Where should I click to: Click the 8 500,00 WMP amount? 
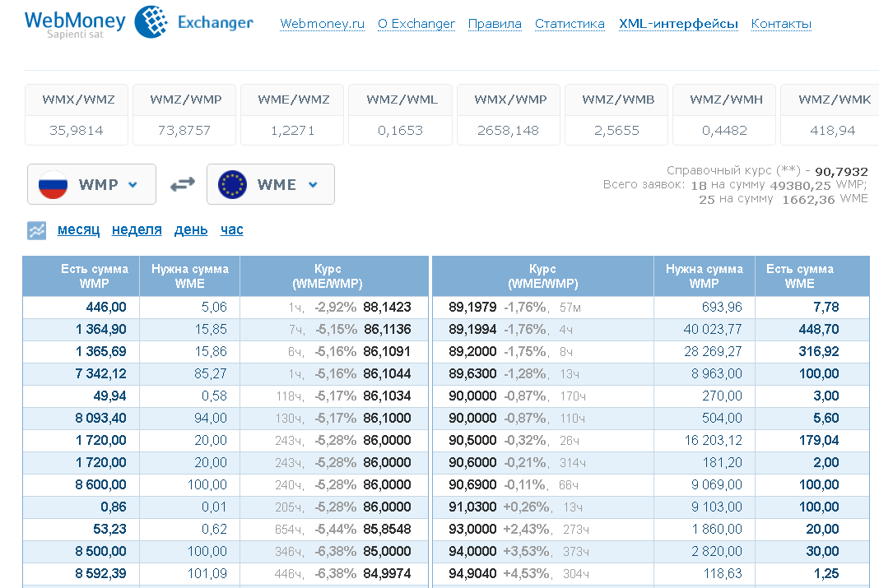coord(101,552)
